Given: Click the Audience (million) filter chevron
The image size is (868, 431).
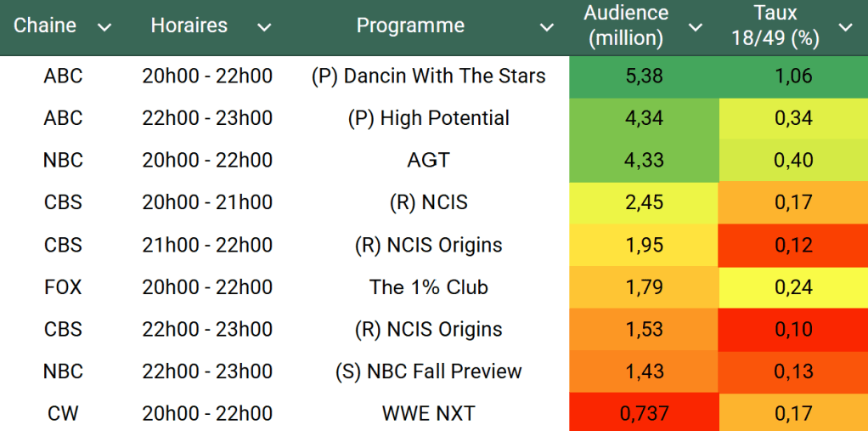Looking at the screenshot, I should tap(696, 27).
